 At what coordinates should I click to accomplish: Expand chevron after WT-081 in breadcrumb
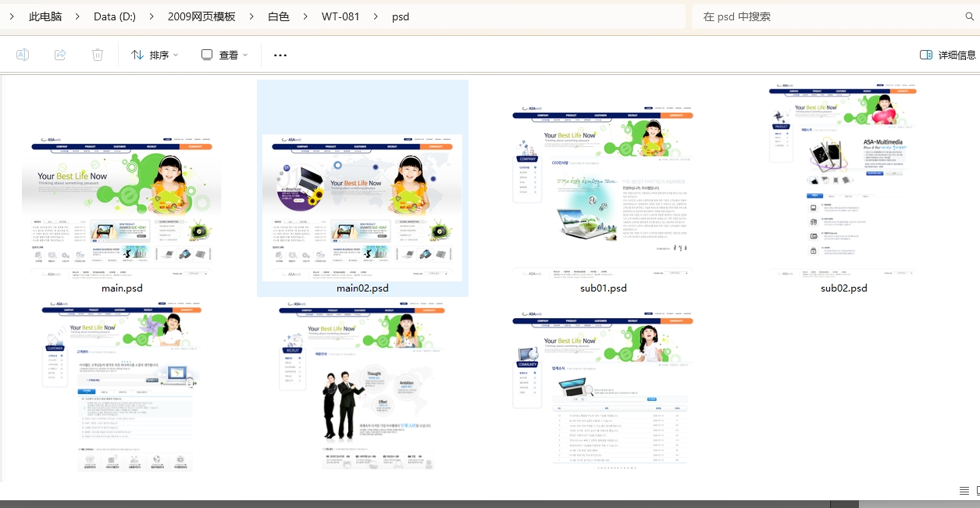(376, 16)
